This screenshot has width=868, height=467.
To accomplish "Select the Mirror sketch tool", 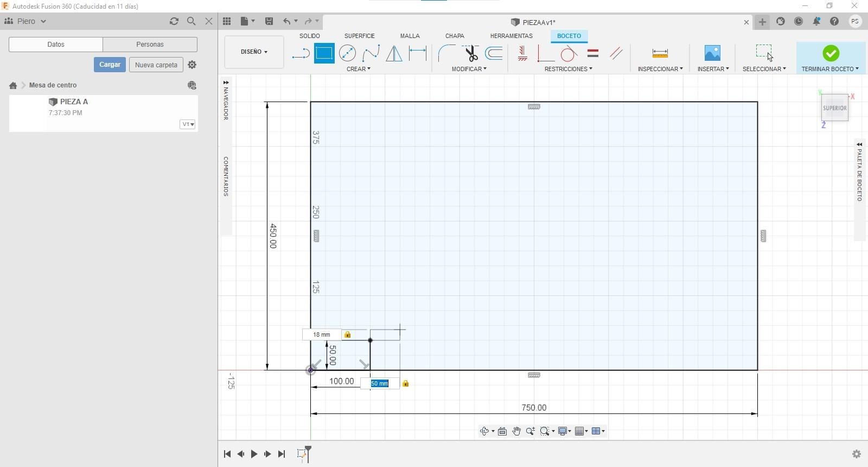I will 394,53.
